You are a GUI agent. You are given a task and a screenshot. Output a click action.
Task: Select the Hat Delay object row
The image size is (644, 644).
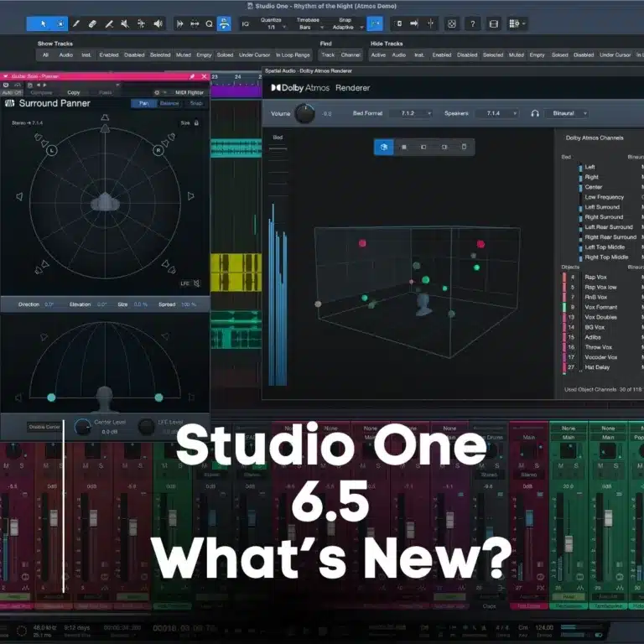[x=597, y=367]
